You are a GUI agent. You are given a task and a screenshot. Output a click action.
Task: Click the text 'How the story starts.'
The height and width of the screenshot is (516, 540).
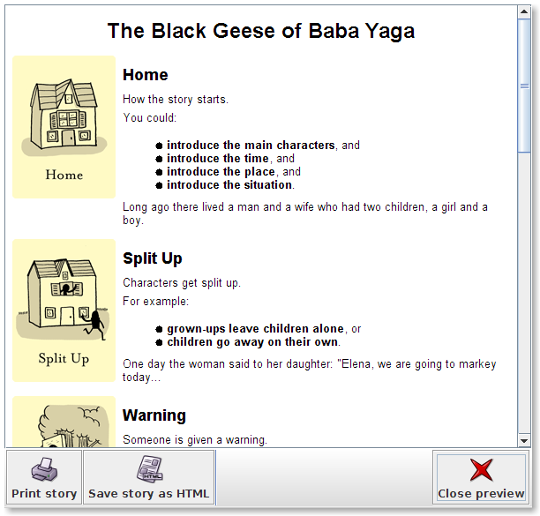pyautogui.click(x=176, y=100)
